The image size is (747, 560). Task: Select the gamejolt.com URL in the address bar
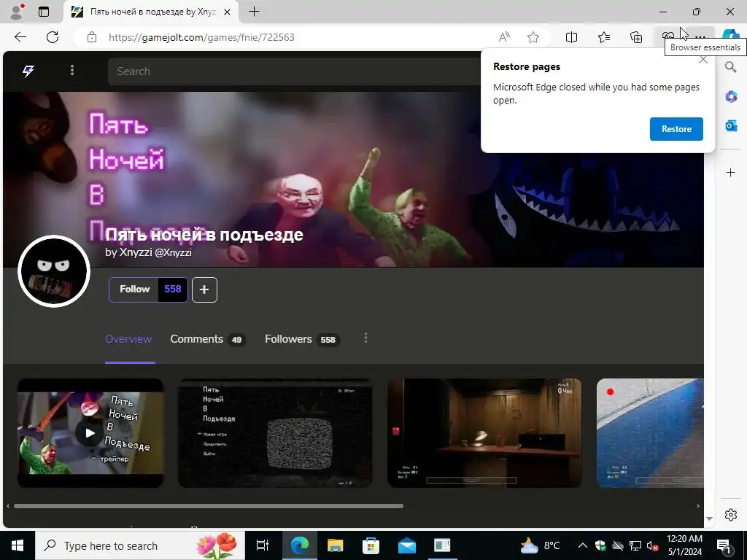pos(201,37)
